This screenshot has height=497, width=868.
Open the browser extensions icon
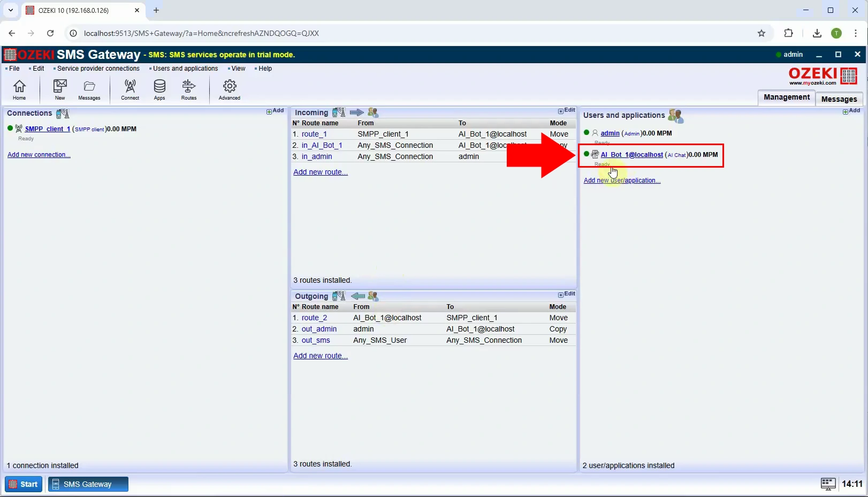point(788,33)
